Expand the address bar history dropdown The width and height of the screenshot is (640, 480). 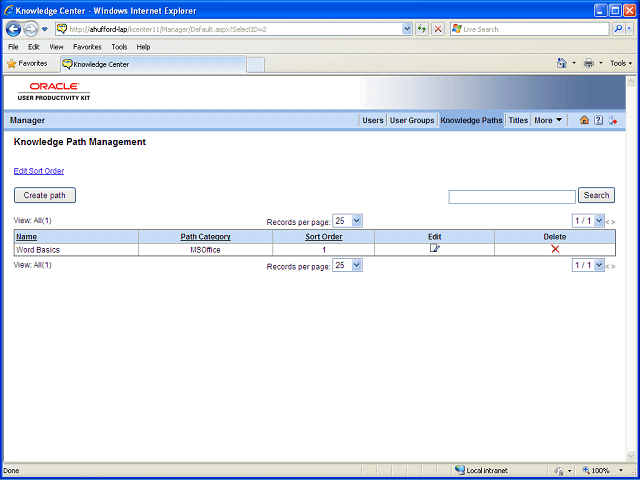(407, 29)
